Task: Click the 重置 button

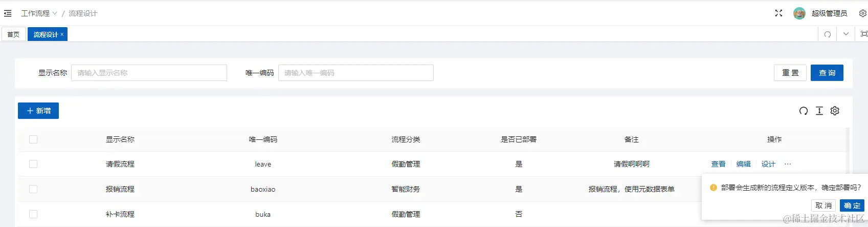Action: click(790, 73)
